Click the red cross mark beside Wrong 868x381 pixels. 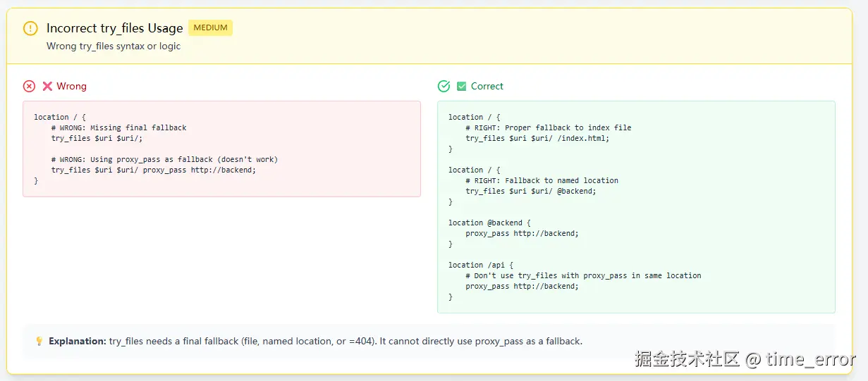(x=47, y=86)
